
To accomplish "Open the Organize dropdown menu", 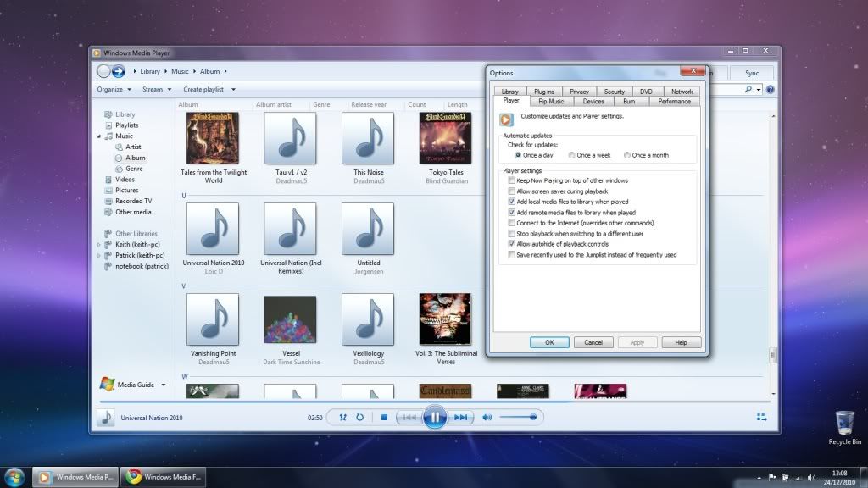I will click(114, 89).
